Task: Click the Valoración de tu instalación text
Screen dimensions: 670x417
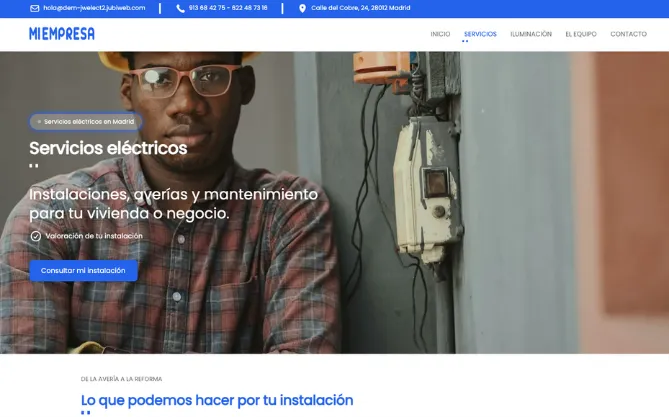Action: 94,236
